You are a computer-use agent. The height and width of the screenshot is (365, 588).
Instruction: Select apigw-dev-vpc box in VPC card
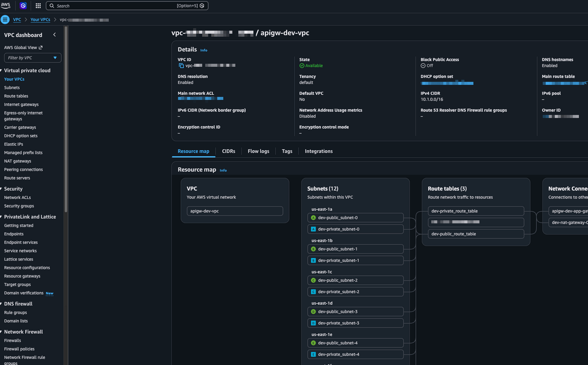coord(235,211)
